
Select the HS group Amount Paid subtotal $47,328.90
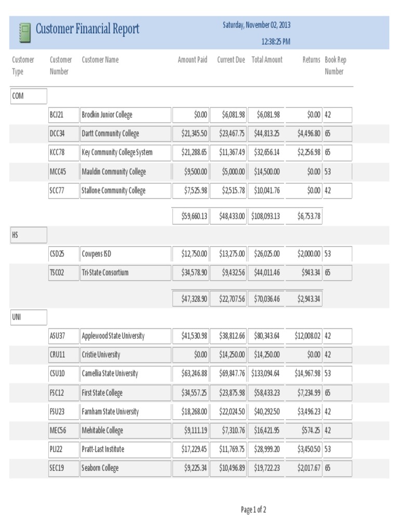point(191,299)
